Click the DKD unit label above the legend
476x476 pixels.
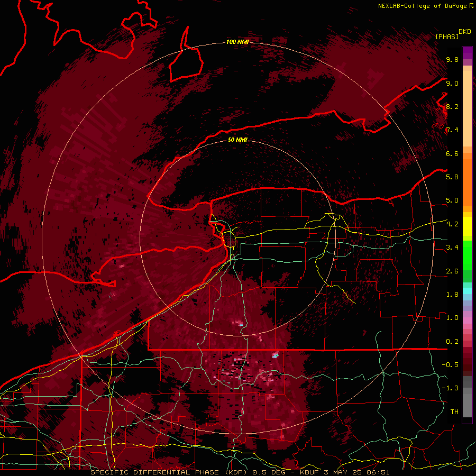(x=465, y=32)
